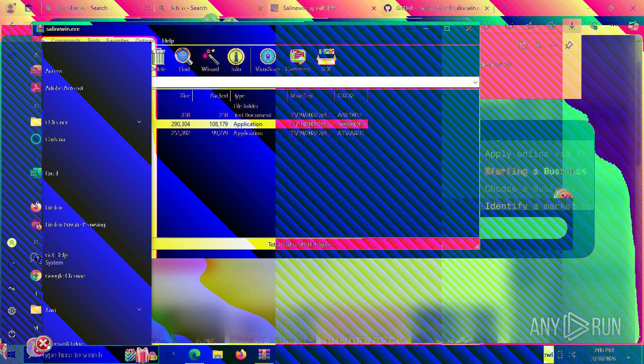Select the File folder row

click(x=262, y=106)
